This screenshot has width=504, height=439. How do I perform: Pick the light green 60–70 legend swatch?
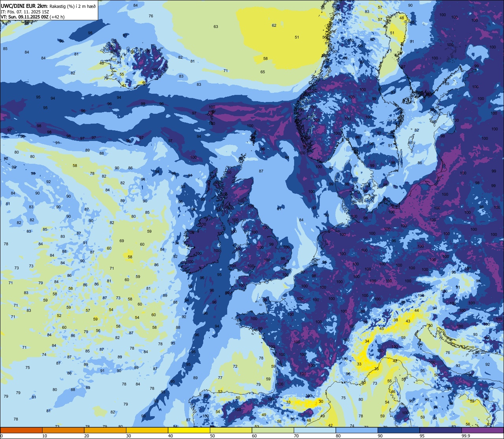point(273,430)
